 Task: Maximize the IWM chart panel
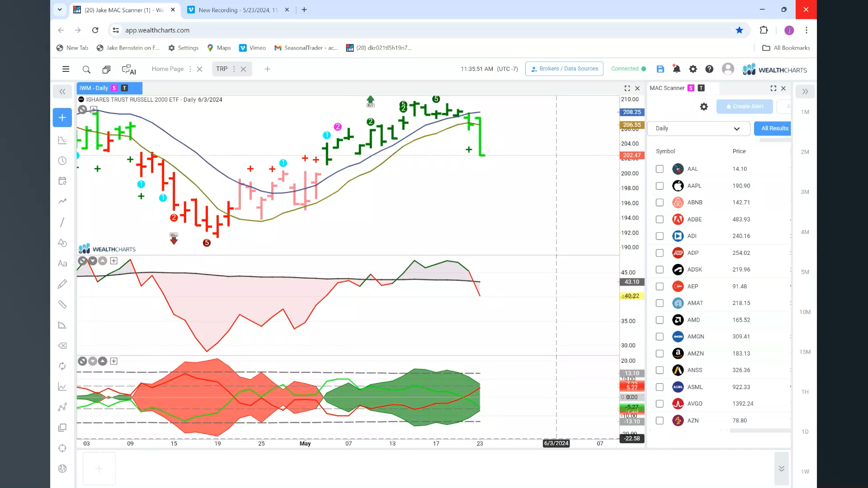pos(627,89)
